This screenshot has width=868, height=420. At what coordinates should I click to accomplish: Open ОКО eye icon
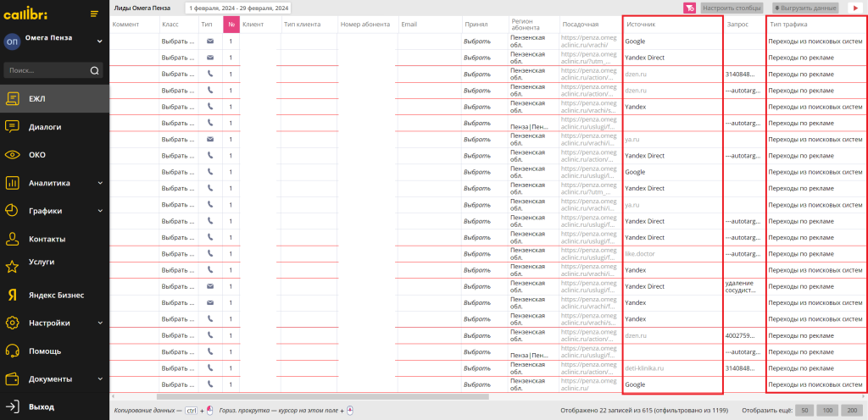click(12, 155)
